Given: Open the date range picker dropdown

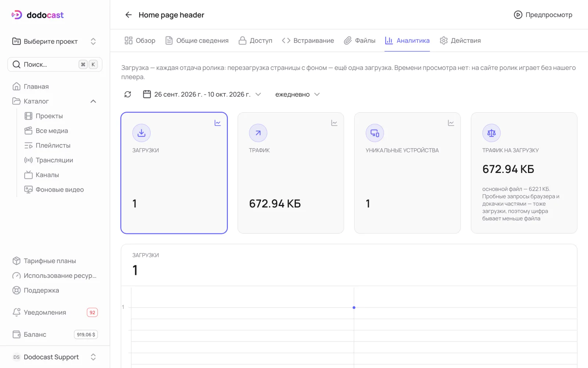Looking at the screenshot, I should [202, 94].
